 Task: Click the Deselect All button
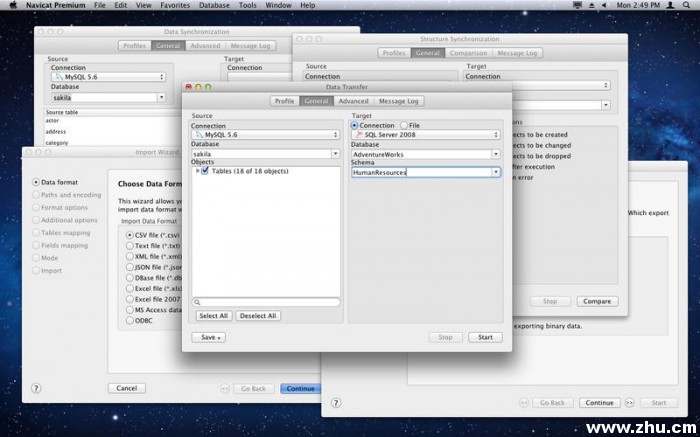[258, 315]
